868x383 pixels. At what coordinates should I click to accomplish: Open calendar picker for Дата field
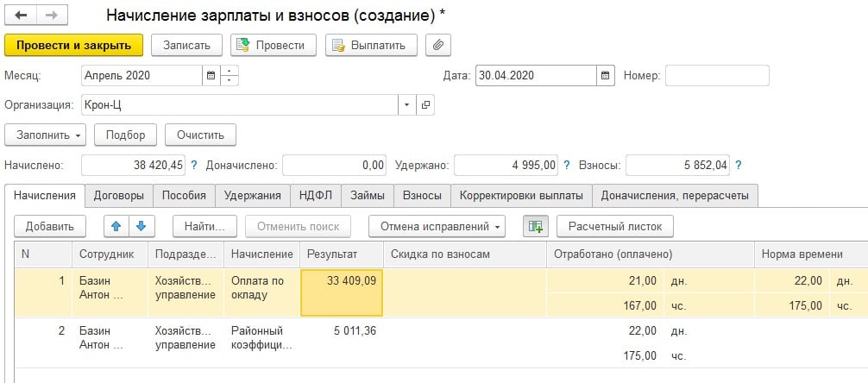pyautogui.click(x=605, y=76)
